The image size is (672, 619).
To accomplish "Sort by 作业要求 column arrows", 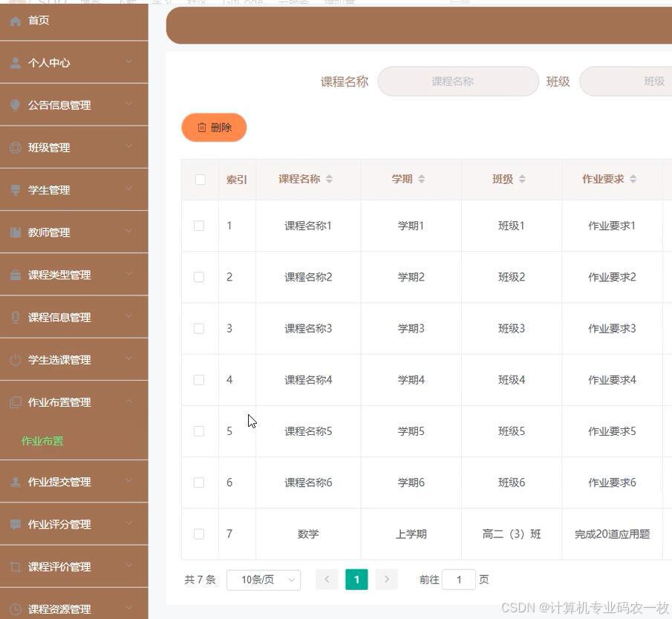I will (633, 179).
